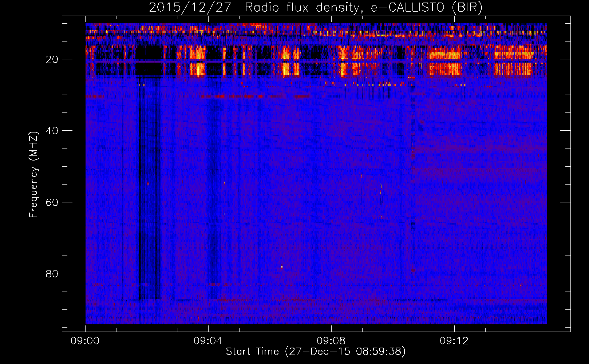
Task: Click the "40" frequency tick label
Action: (52, 131)
